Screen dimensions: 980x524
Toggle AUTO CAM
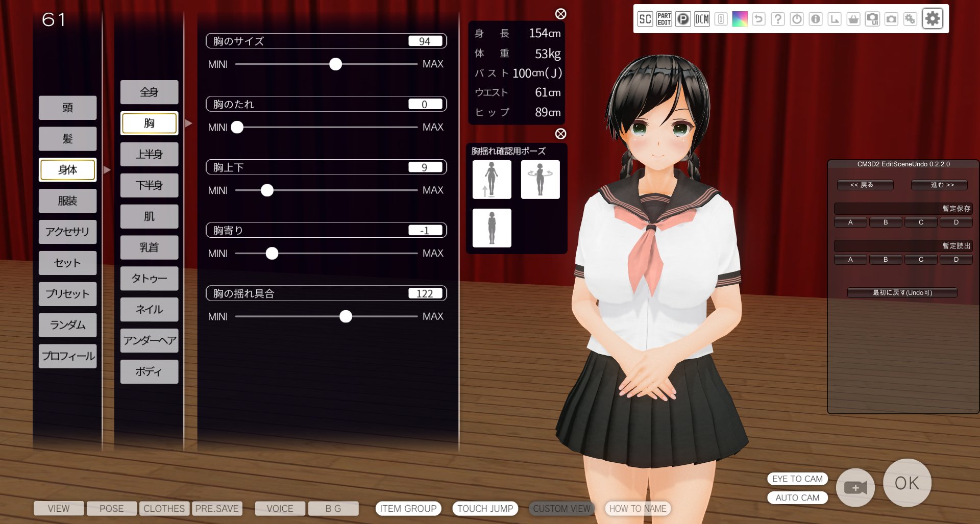[x=797, y=497]
